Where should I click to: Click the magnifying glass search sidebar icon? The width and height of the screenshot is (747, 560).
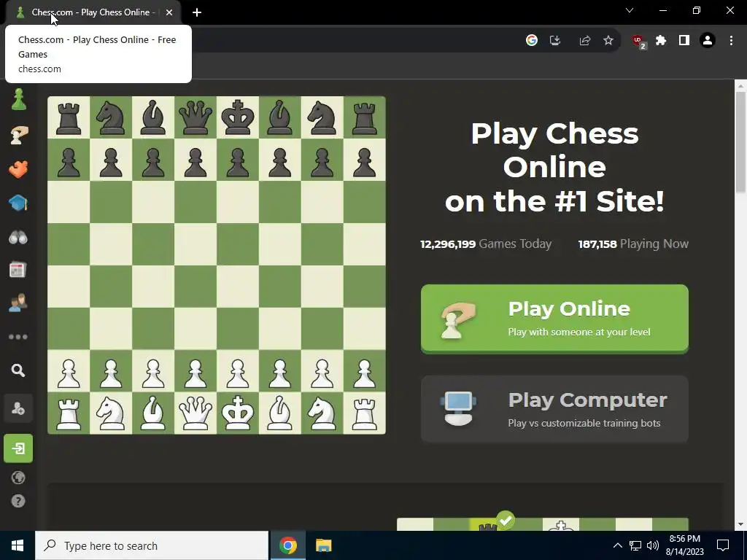(18, 370)
